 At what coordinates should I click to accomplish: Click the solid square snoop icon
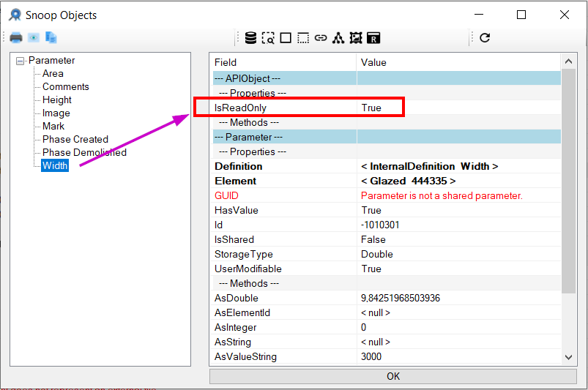286,38
